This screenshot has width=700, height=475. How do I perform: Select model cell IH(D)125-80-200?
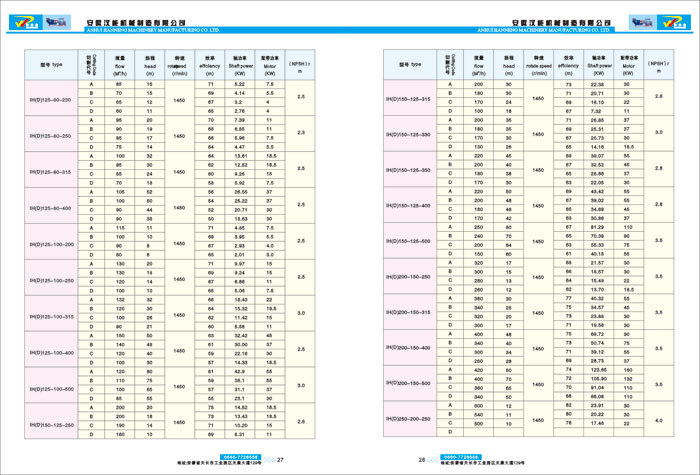[x=51, y=98]
